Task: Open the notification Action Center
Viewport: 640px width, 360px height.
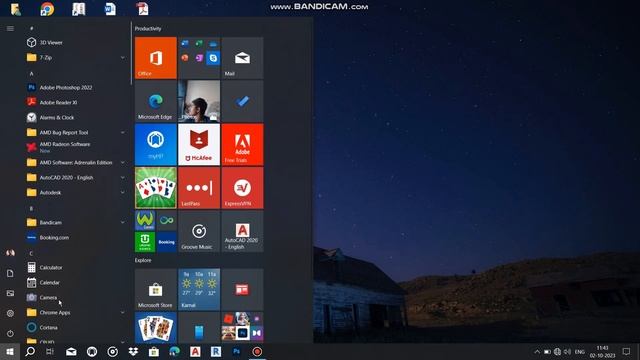Action: tap(627, 352)
